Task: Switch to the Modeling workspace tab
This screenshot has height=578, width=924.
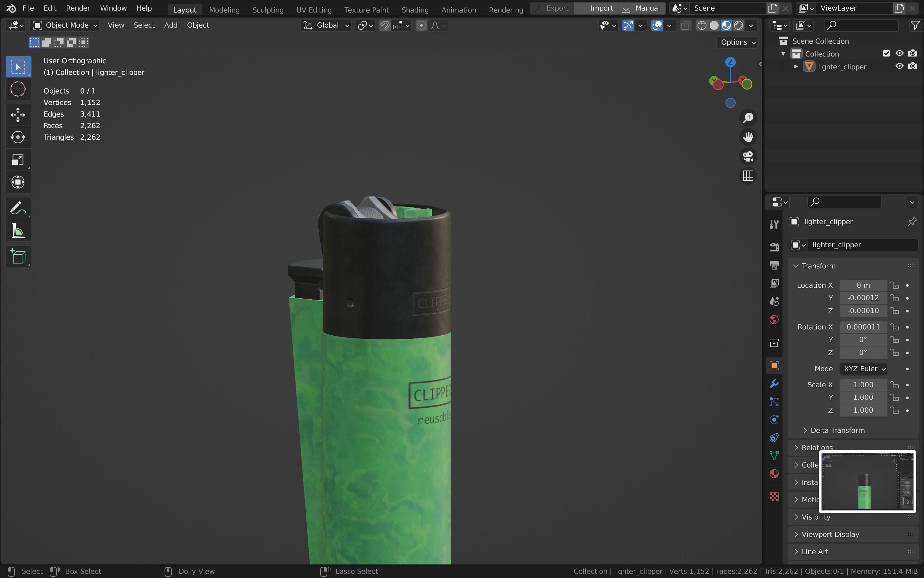Action: click(x=224, y=10)
